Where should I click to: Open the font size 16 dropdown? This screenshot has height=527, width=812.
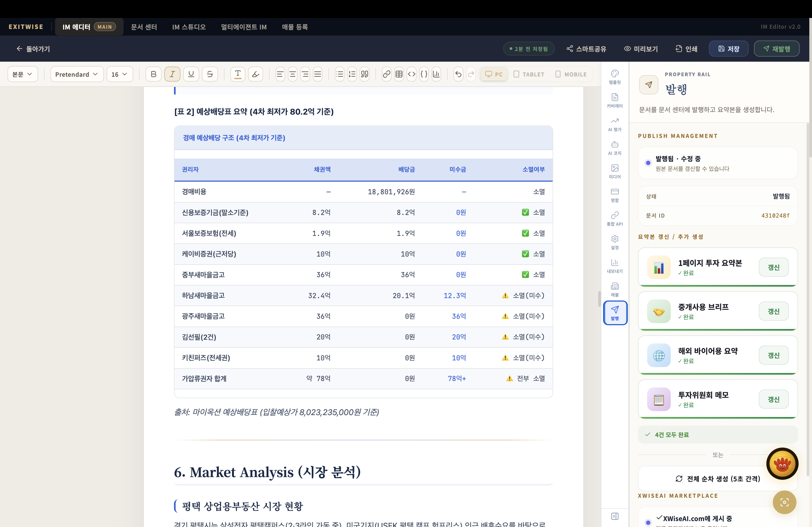pos(119,74)
